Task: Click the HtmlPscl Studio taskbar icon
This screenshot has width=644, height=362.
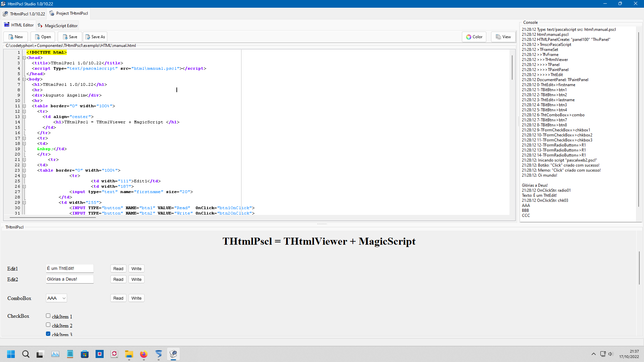Action: coord(173,354)
